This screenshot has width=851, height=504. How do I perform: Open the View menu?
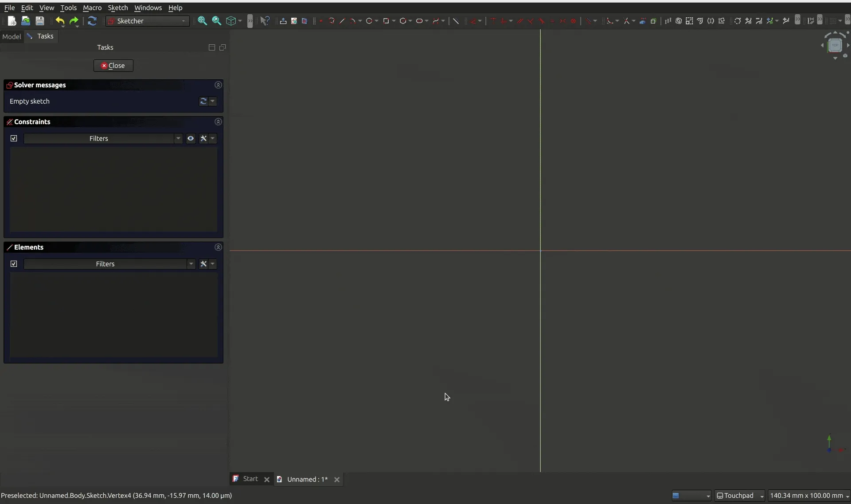coord(47,8)
